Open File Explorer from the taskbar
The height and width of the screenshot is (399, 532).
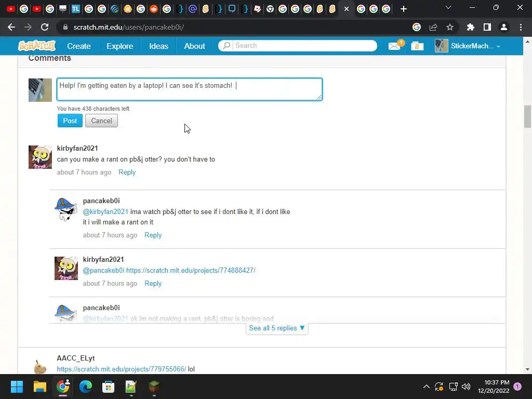point(39,387)
